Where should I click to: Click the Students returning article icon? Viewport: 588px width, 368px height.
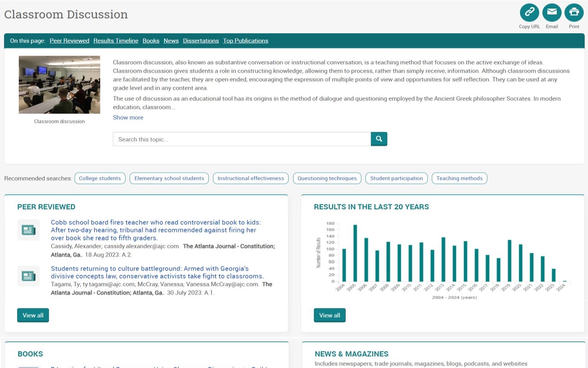(29, 276)
